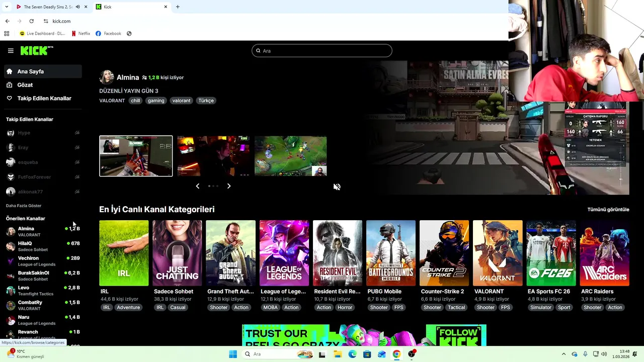Open the hamburger sidebar menu
Screen dimensions: 644x362
click(x=11, y=51)
